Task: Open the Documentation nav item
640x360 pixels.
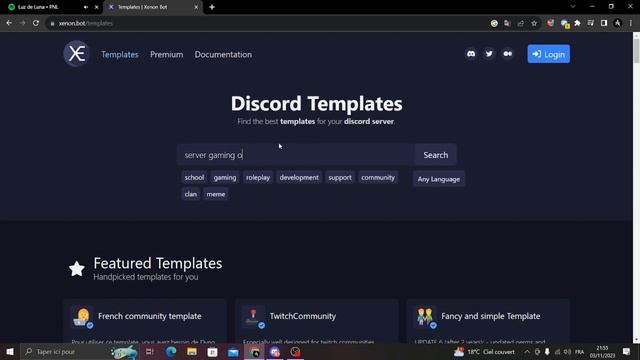Action: point(223,54)
